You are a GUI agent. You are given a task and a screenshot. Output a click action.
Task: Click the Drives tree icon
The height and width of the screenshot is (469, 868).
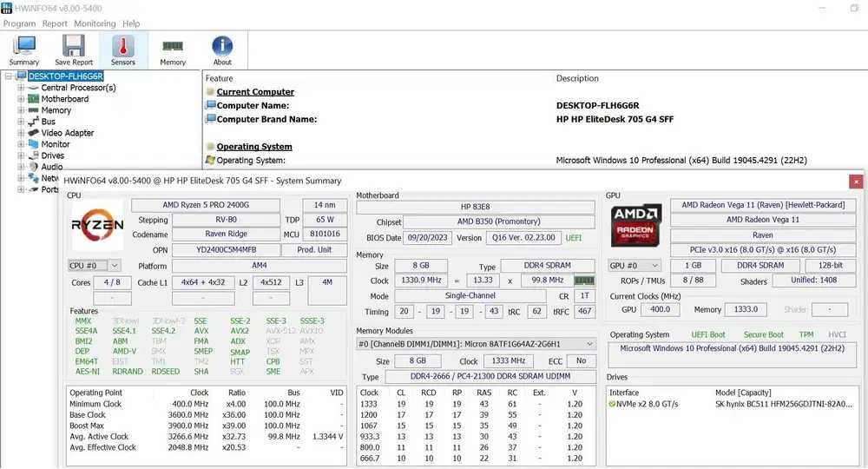tap(33, 155)
